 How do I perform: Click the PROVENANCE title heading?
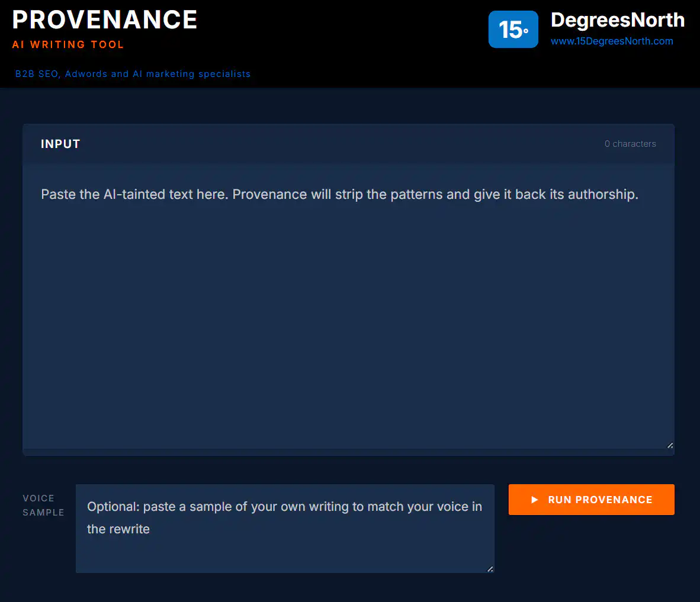point(104,20)
